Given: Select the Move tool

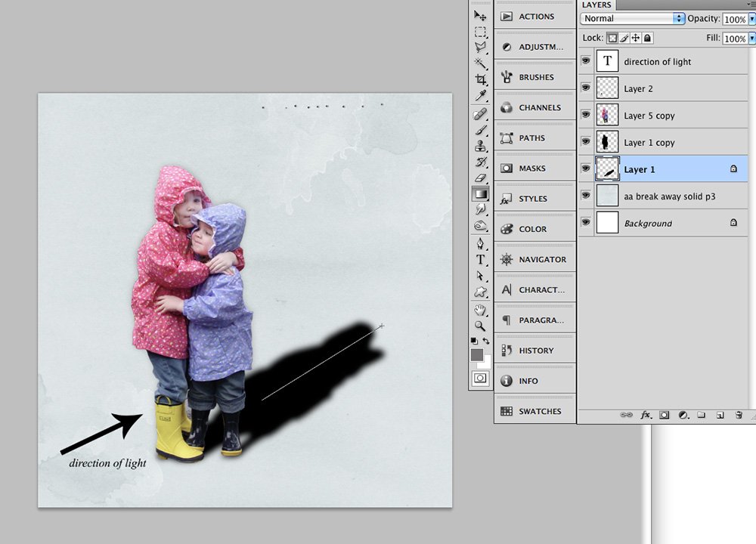Looking at the screenshot, I should [480, 15].
